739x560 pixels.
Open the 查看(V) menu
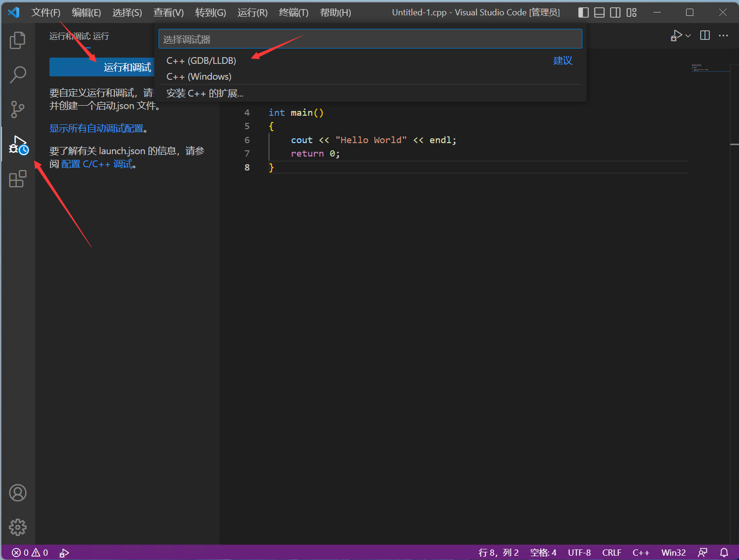pyautogui.click(x=169, y=12)
